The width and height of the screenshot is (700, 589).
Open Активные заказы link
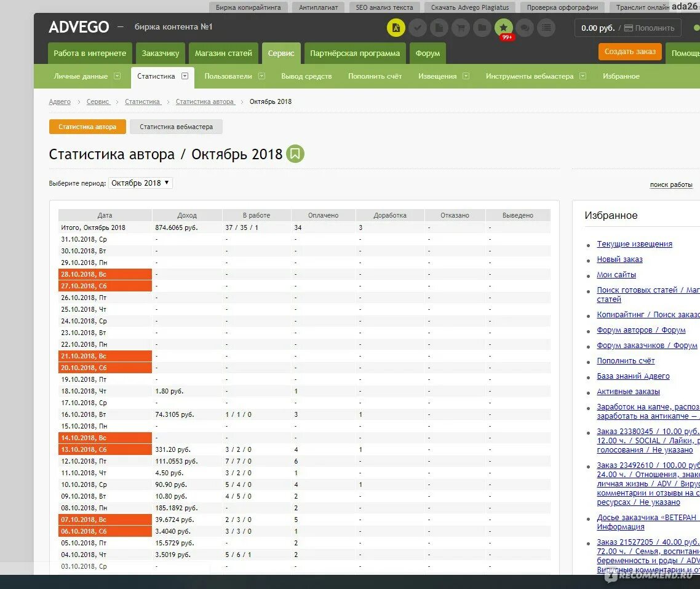(x=628, y=391)
